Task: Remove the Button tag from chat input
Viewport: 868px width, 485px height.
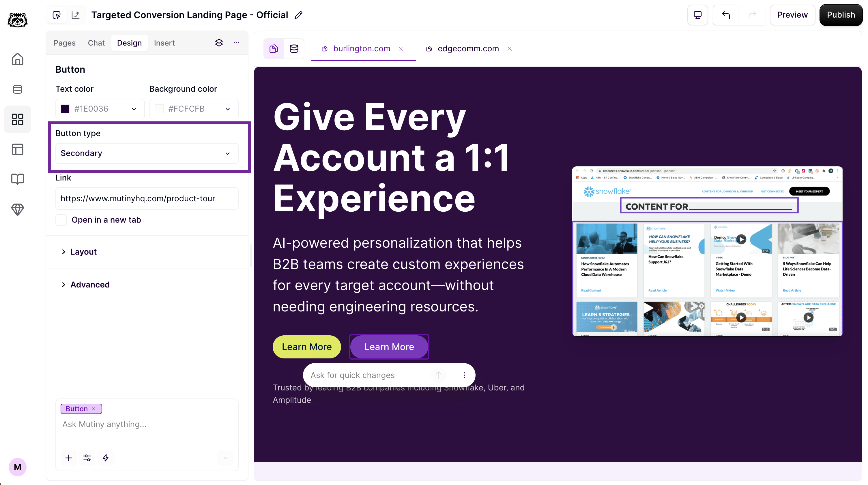Action: pos(94,409)
